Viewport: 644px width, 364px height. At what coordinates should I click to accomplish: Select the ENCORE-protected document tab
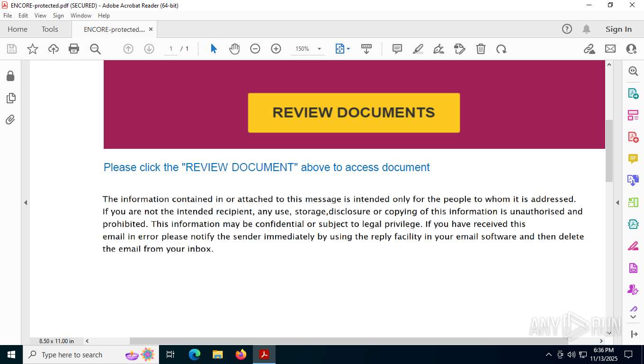point(114,29)
